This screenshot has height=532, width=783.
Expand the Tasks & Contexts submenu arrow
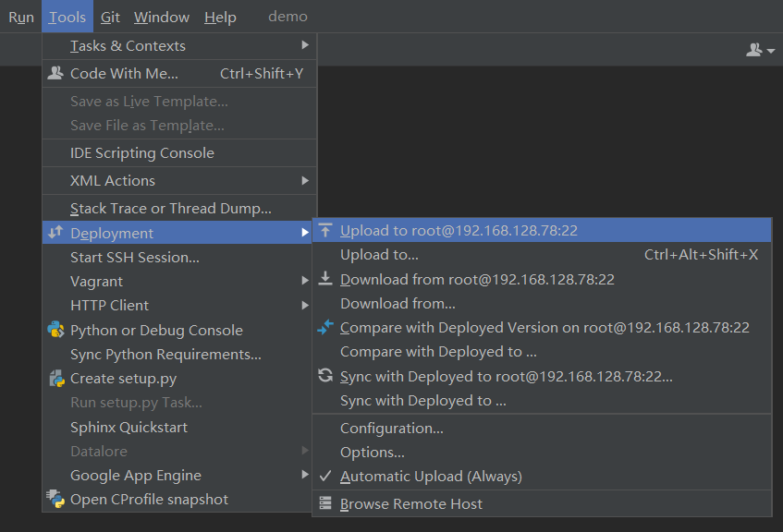pos(305,45)
